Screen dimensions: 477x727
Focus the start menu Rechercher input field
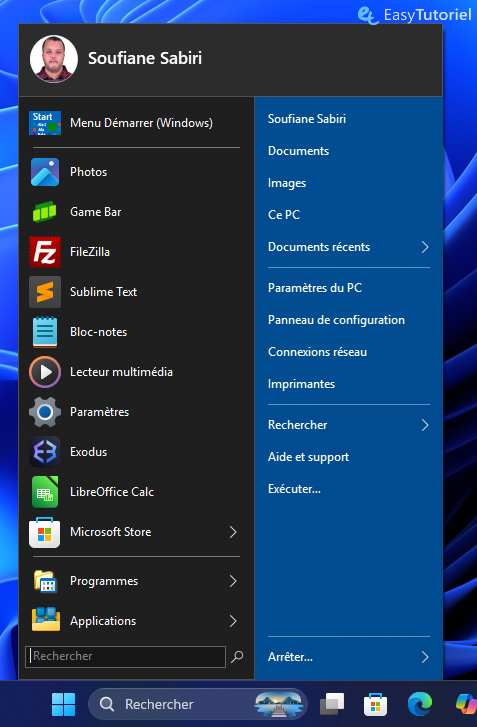[x=126, y=656]
